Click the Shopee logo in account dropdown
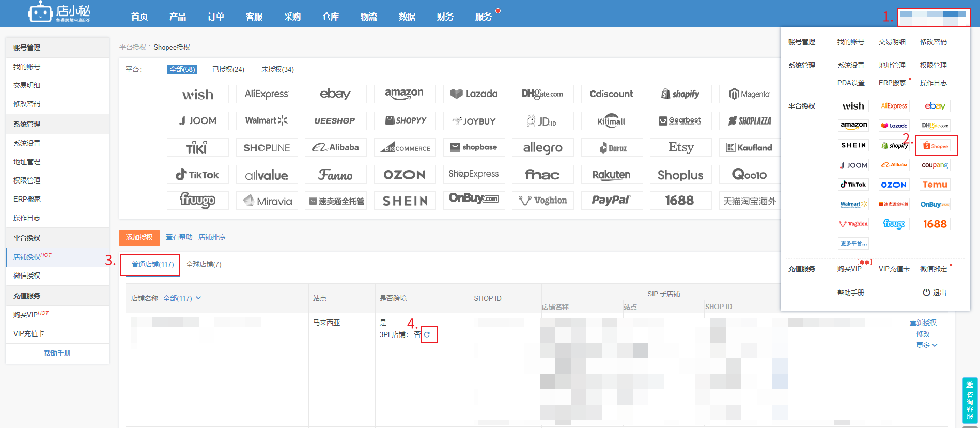Screen dimensions: 980x428 pos(936,146)
